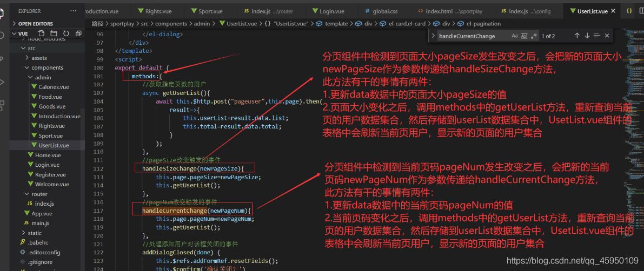Create a new folder in VUE explorer
The height and width of the screenshot is (271, 644).
[54, 33]
